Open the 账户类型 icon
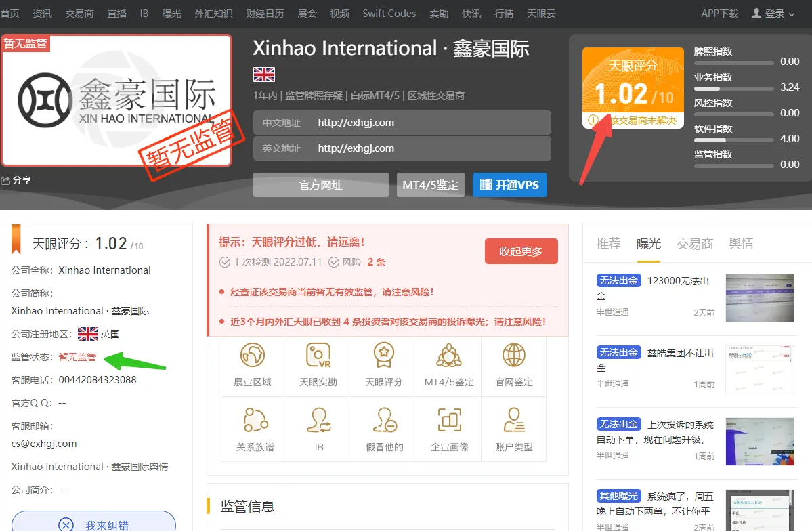This screenshot has width=812, height=531. (514, 420)
